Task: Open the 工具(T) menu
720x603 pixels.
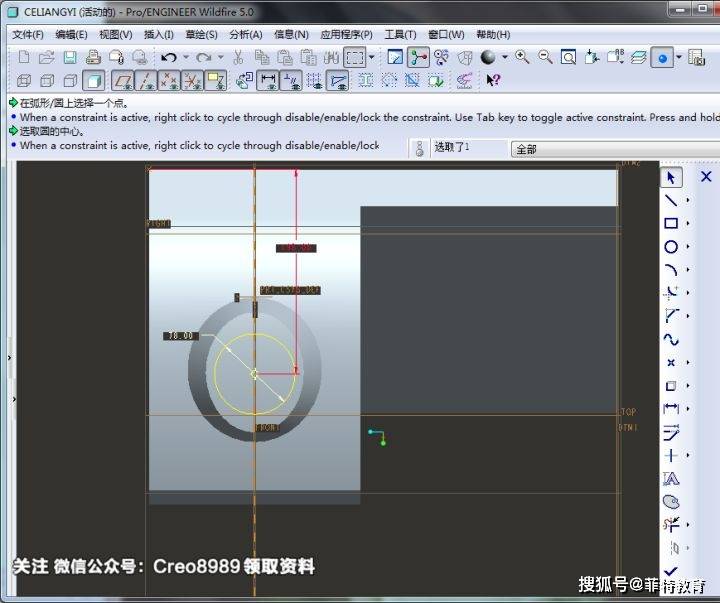Action: tap(400, 35)
